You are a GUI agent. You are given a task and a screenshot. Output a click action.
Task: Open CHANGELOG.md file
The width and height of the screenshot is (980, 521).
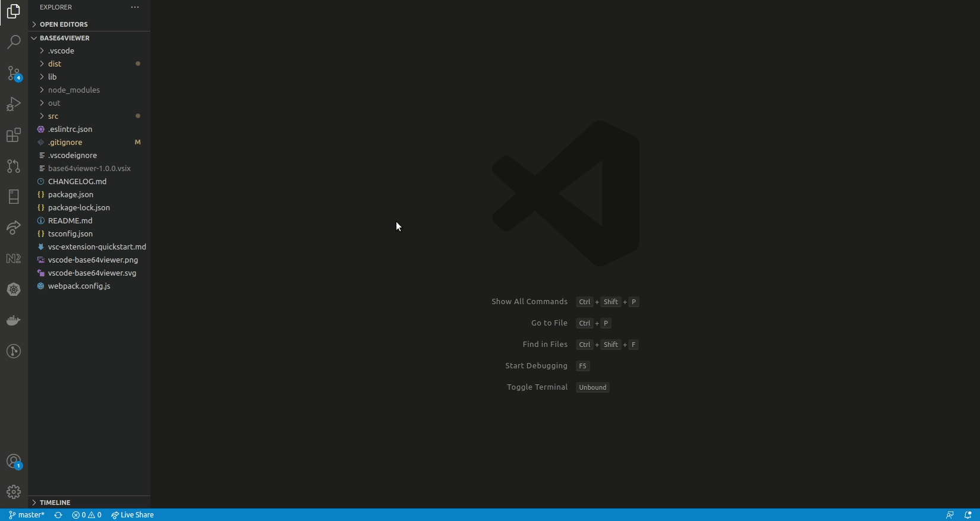(x=89, y=181)
